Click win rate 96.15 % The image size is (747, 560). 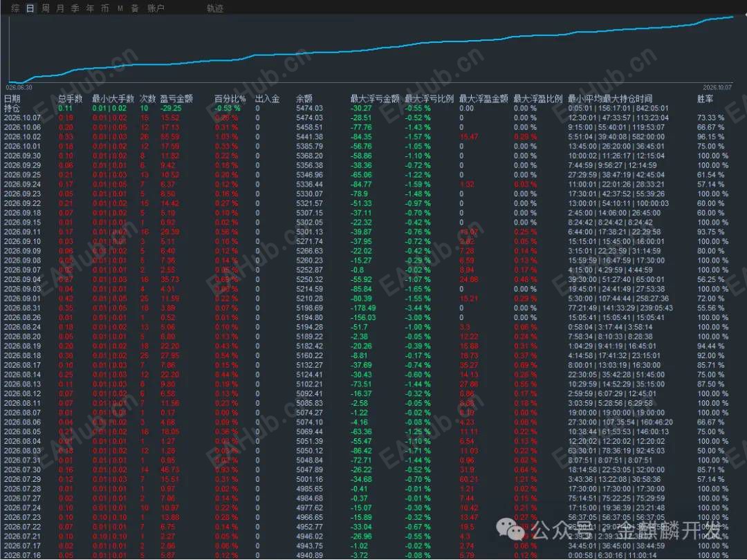pyautogui.click(x=711, y=137)
